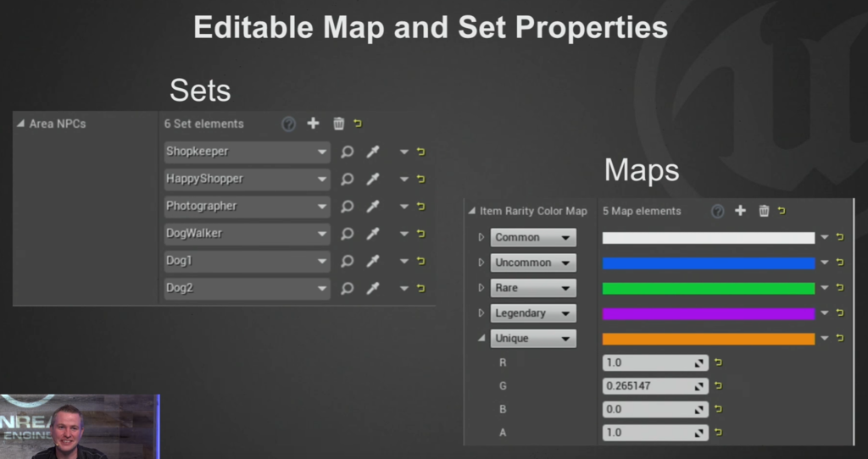Empty Item Rarity Color Map with trash
Viewport: 868px width, 459px height.
pos(764,211)
